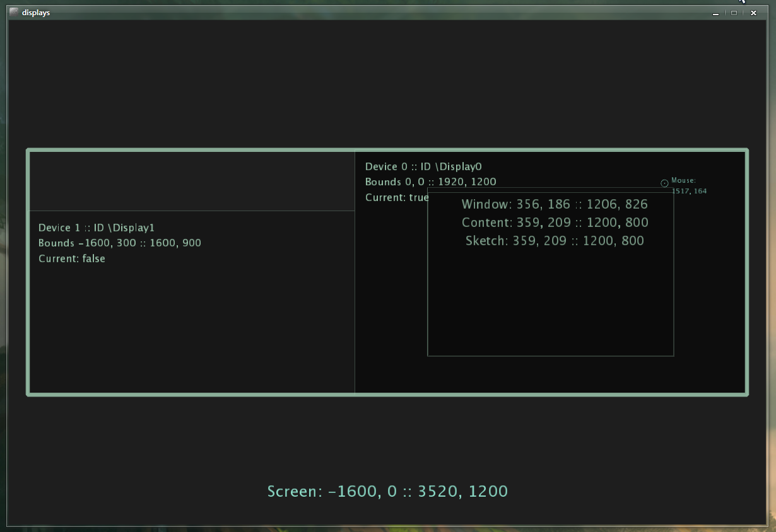
Task: Click the 'displays' window title text
Action: [x=36, y=13]
